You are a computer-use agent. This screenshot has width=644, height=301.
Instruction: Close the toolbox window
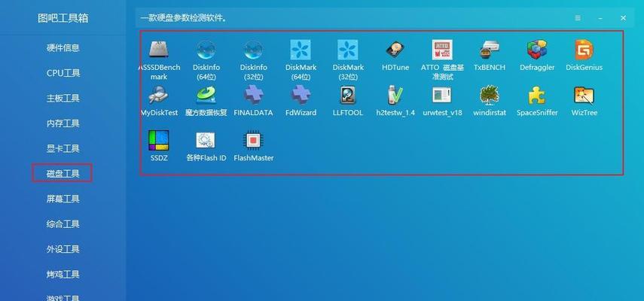click(623, 18)
